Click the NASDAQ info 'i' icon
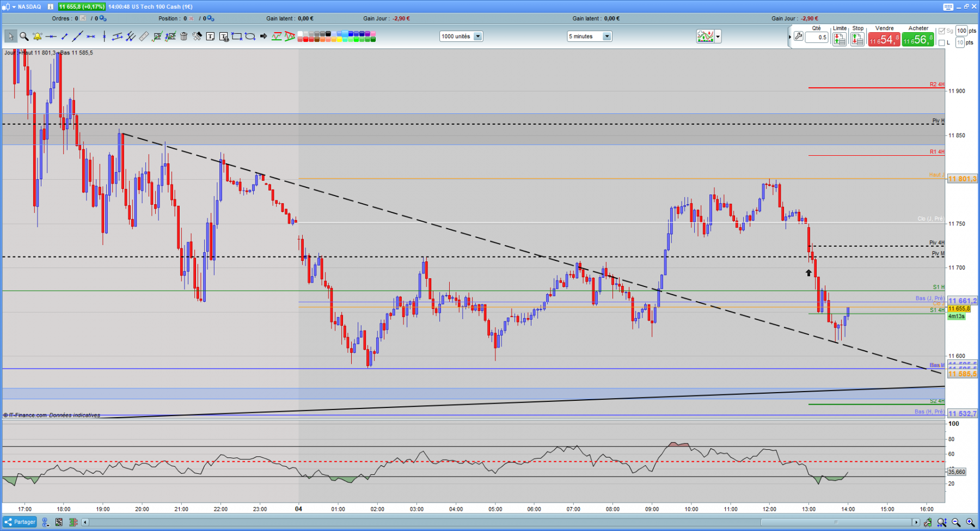 (x=50, y=7)
